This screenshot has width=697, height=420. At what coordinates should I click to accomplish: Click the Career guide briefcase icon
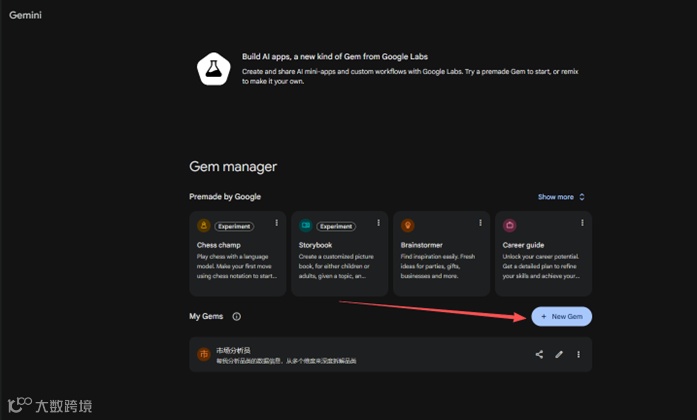509,226
